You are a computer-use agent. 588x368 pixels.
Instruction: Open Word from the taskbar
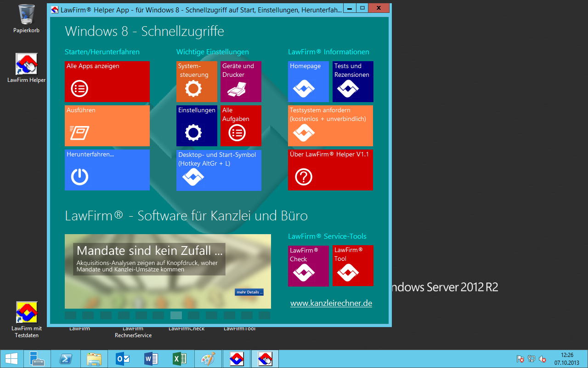click(151, 359)
